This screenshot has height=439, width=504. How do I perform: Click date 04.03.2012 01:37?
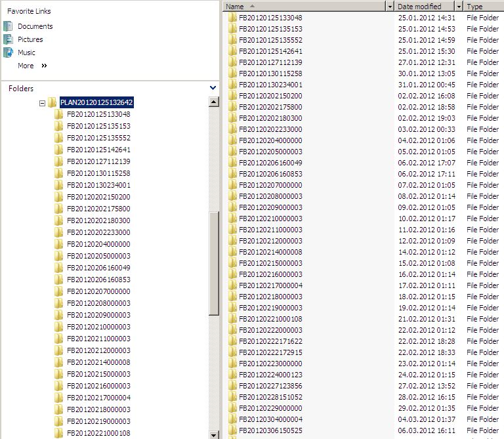427,419
